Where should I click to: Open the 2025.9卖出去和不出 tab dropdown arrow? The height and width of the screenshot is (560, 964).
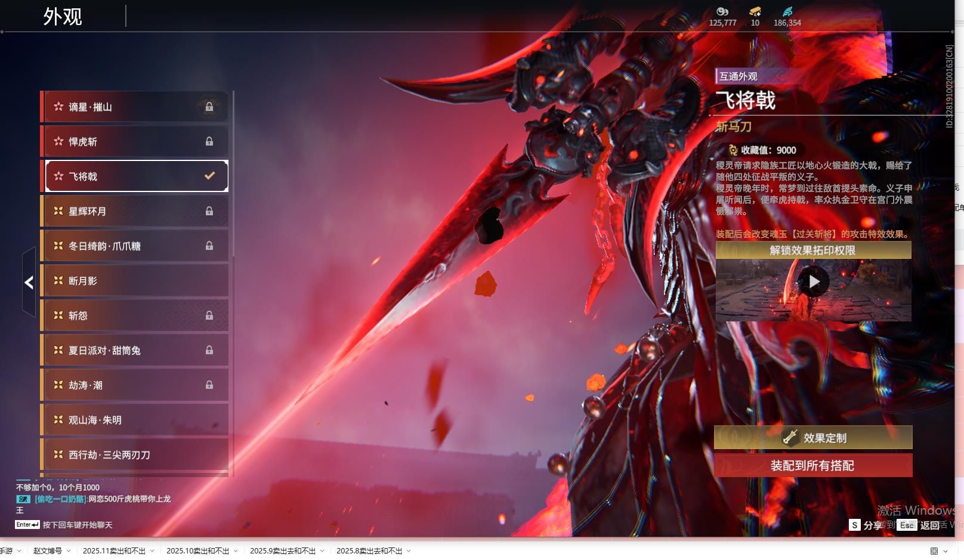[322, 551]
